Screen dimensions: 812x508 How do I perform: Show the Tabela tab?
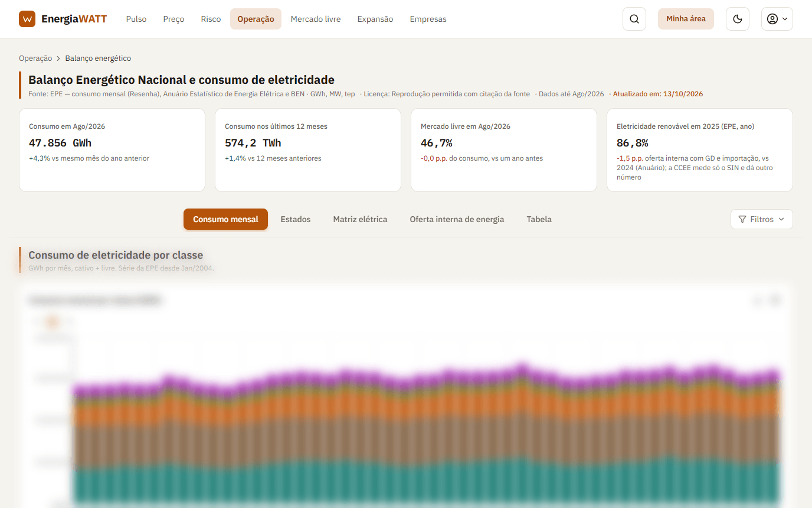pos(539,219)
